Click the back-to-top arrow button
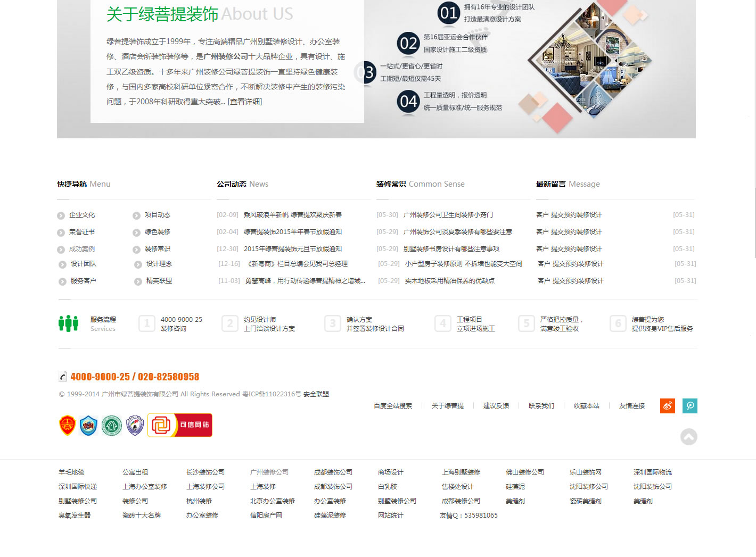This screenshot has height=557, width=756. click(x=688, y=437)
